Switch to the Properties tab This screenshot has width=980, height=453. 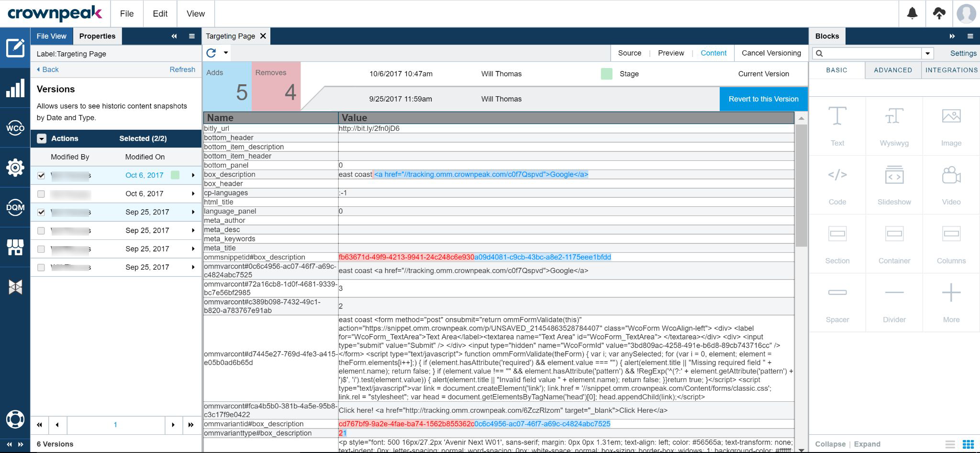(97, 36)
